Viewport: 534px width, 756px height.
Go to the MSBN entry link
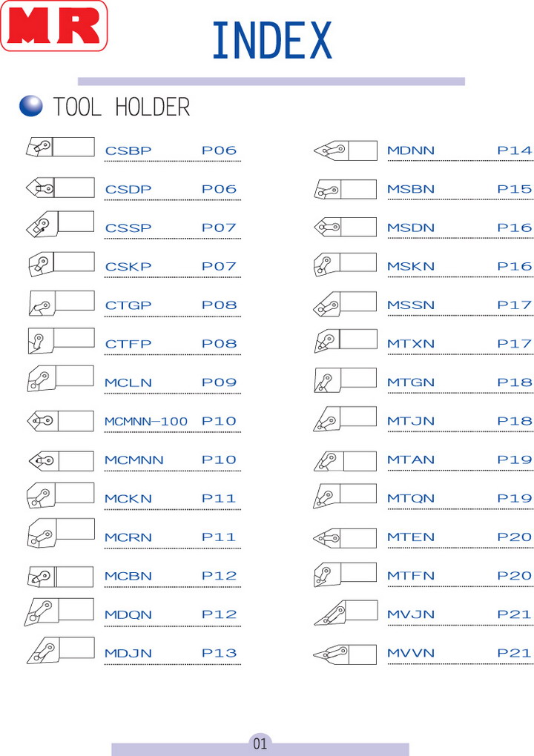coord(411,190)
